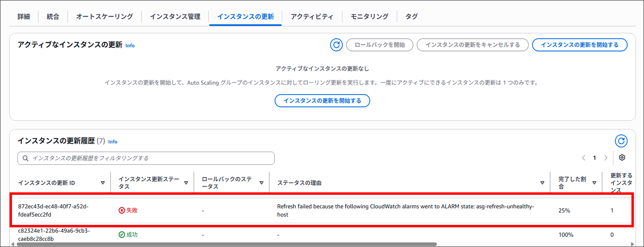Click アクティブなインスタンスの更新なし message
The width and height of the screenshot is (644, 247).
[x=322, y=69]
